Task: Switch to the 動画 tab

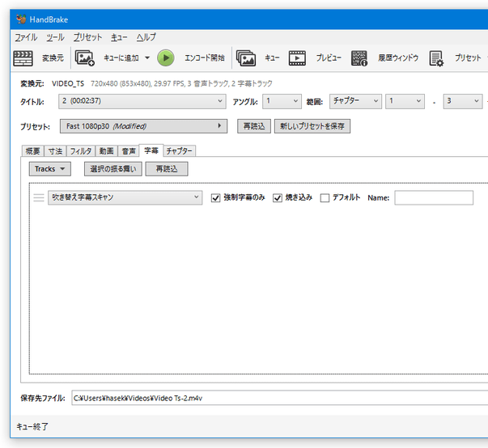Action: coord(107,151)
